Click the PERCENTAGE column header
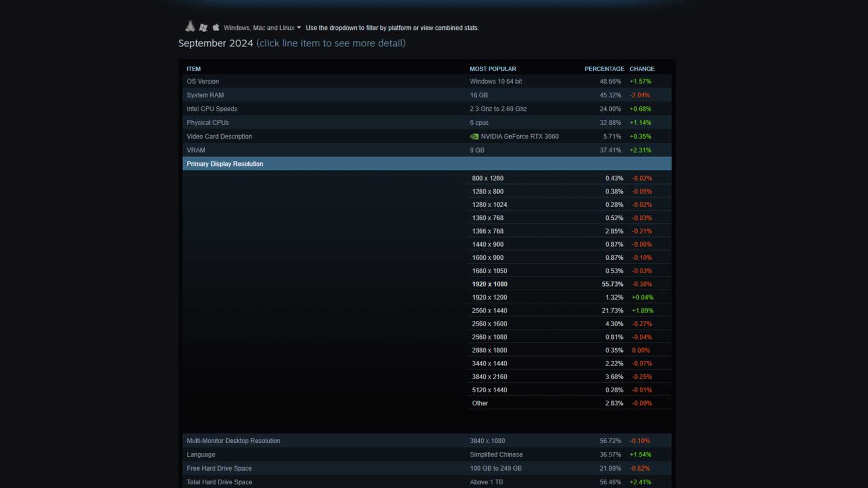 click(x=604, y=69)
